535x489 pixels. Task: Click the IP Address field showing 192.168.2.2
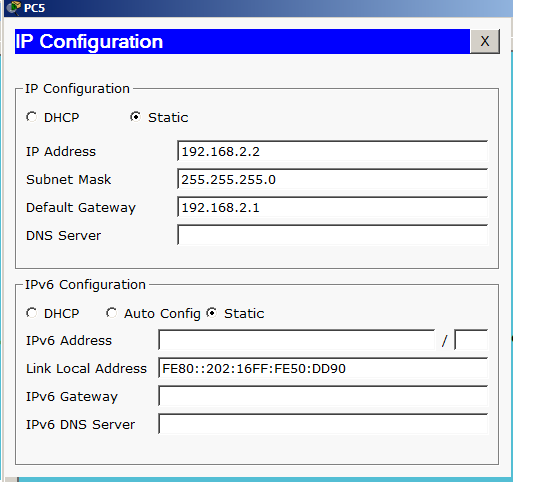pos(333,151)
